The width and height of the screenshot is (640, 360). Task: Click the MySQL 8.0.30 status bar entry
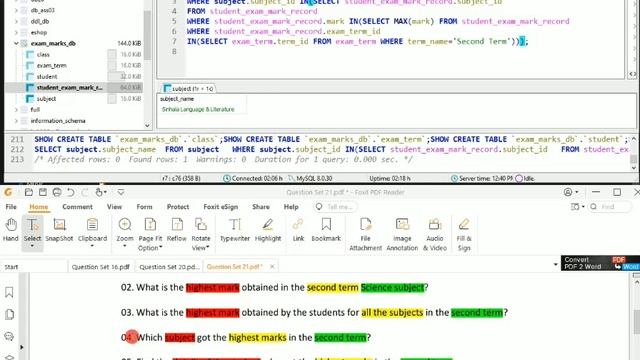(310, 178)
